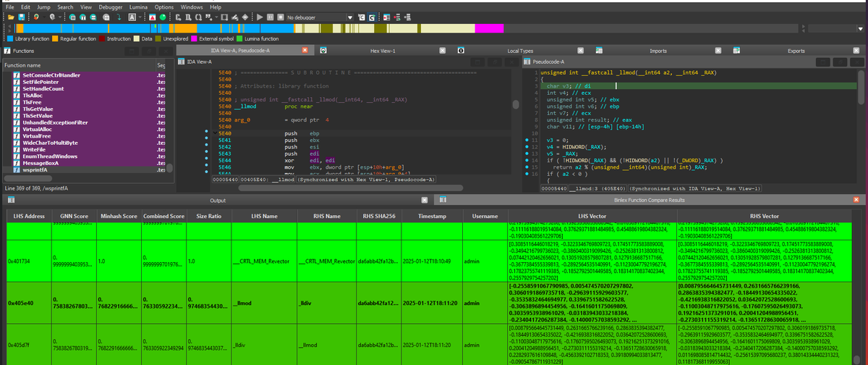Switch to the Local Types tab
This screenshot has width=868, height=365.
520,51
